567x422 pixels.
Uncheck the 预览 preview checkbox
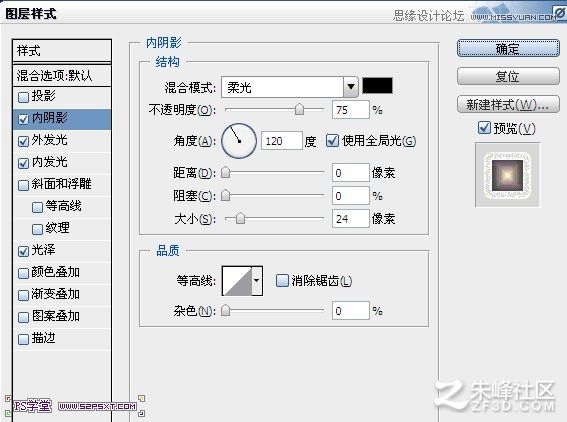[x=484, y=128]
